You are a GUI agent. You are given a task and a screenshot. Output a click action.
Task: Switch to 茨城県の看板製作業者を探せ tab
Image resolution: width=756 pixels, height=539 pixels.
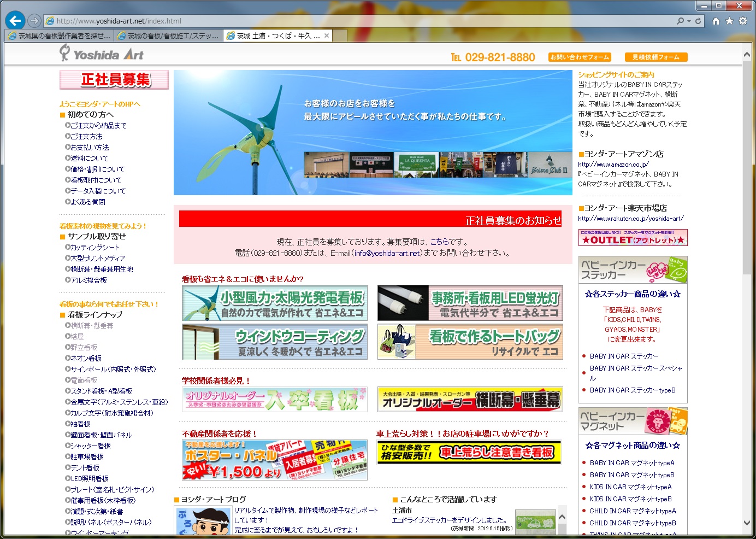[x=60, y=36]
